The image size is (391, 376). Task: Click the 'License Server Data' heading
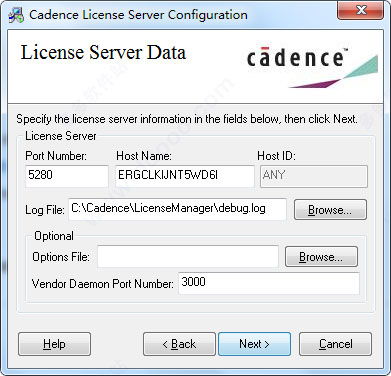click(x=103, y=53)
